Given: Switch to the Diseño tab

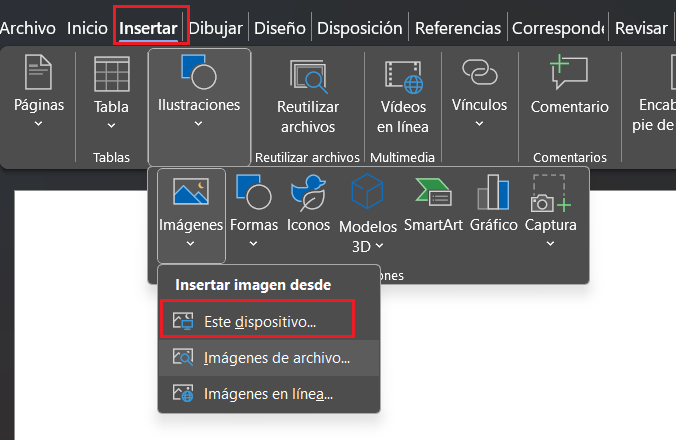Looking at the screenshot, I should [279, 28].
